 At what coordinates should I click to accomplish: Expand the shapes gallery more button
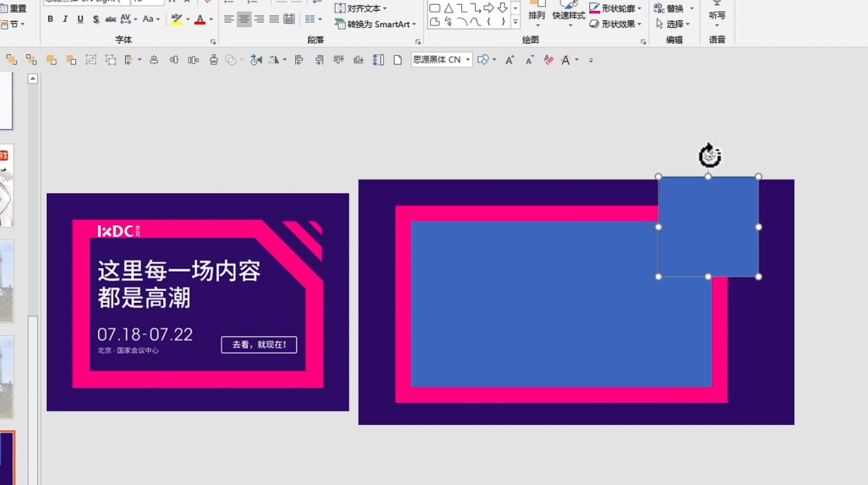click(x=515, y=22)
